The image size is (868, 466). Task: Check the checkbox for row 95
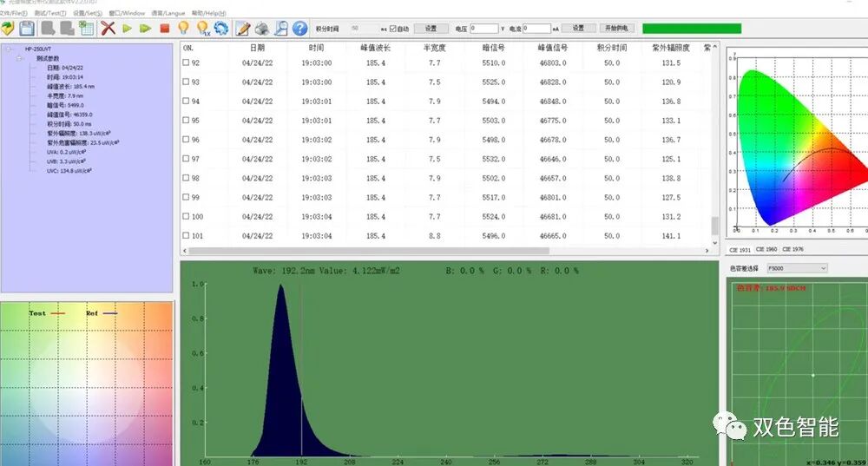pos(186,120)
